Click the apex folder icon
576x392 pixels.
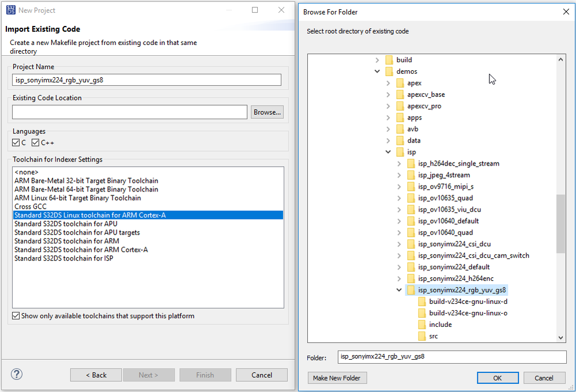[x=400, y=83]
